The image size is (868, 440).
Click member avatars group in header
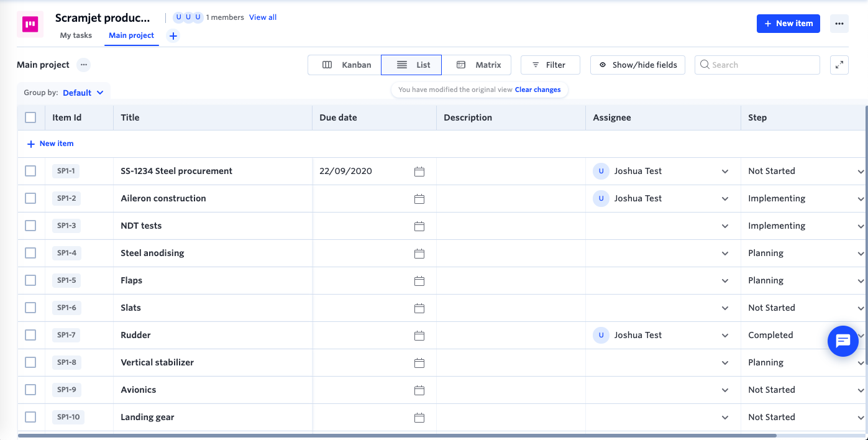coord(188,17)
